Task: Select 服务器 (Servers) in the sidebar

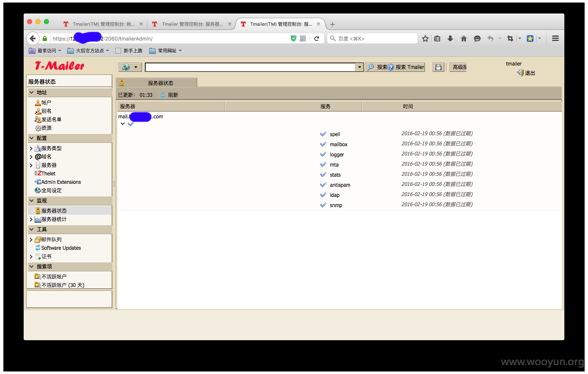Action: [45, 165]
